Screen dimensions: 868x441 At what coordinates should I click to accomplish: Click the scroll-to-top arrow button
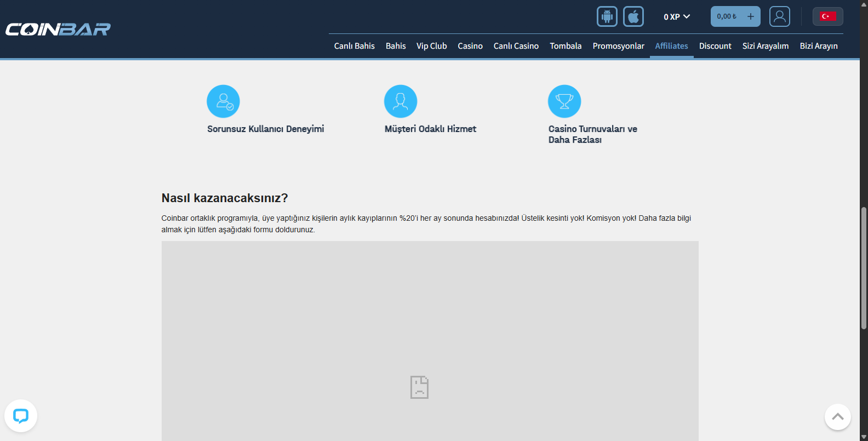pos(837,417)
